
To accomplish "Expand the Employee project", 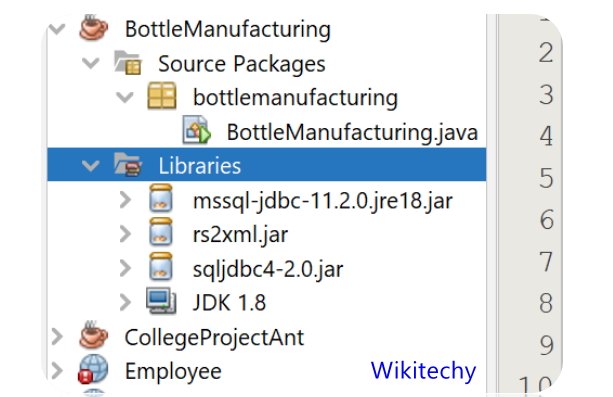I will [x=57, y=370].
